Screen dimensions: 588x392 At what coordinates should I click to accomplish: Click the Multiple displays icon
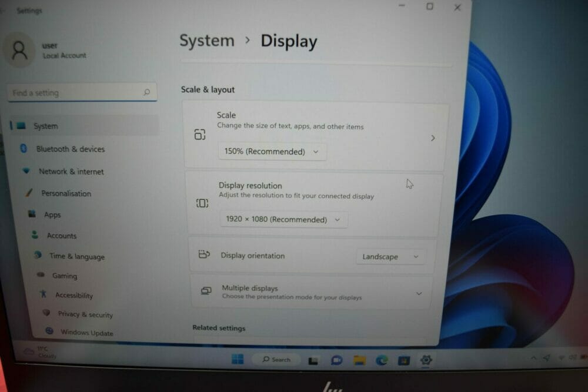click(206, 290)
